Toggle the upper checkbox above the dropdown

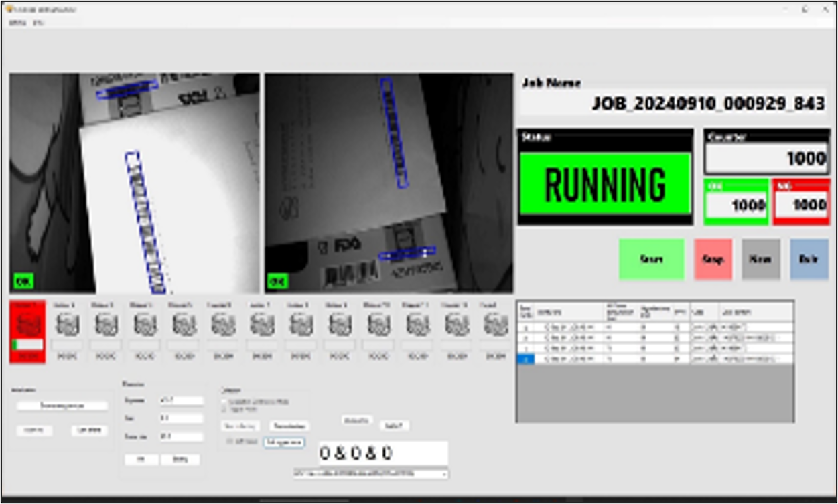[224, 401]
